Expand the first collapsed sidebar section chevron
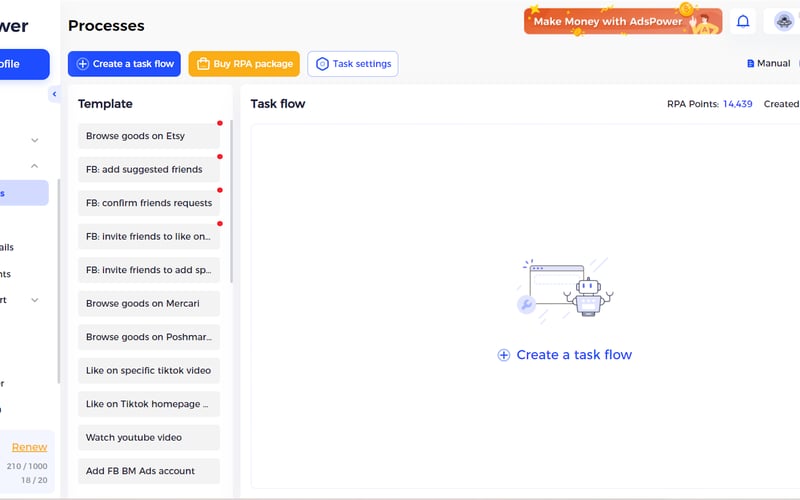The width and height of the screenshot is (800, 500). click(35, 140)
